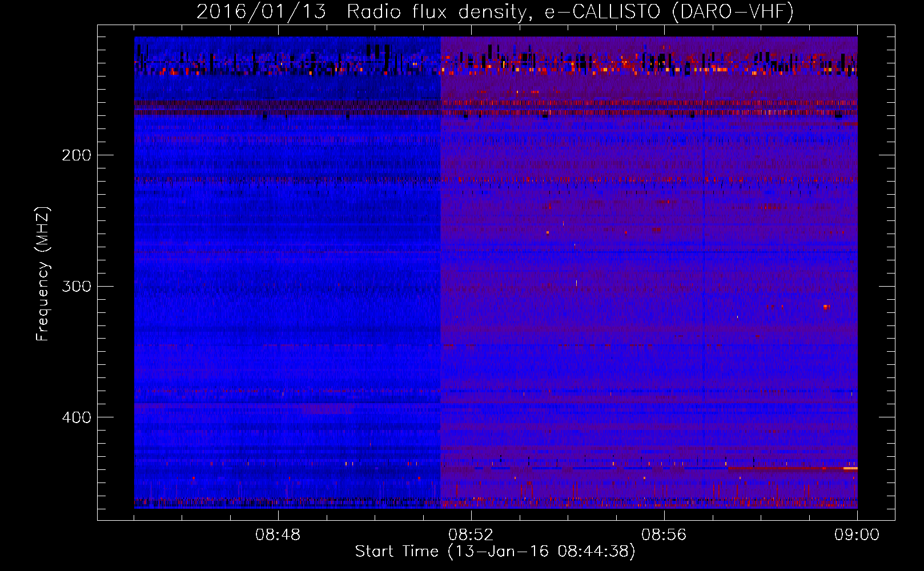Click the 300 frequency tick label

pyautogui.click(x=76, y=286)
